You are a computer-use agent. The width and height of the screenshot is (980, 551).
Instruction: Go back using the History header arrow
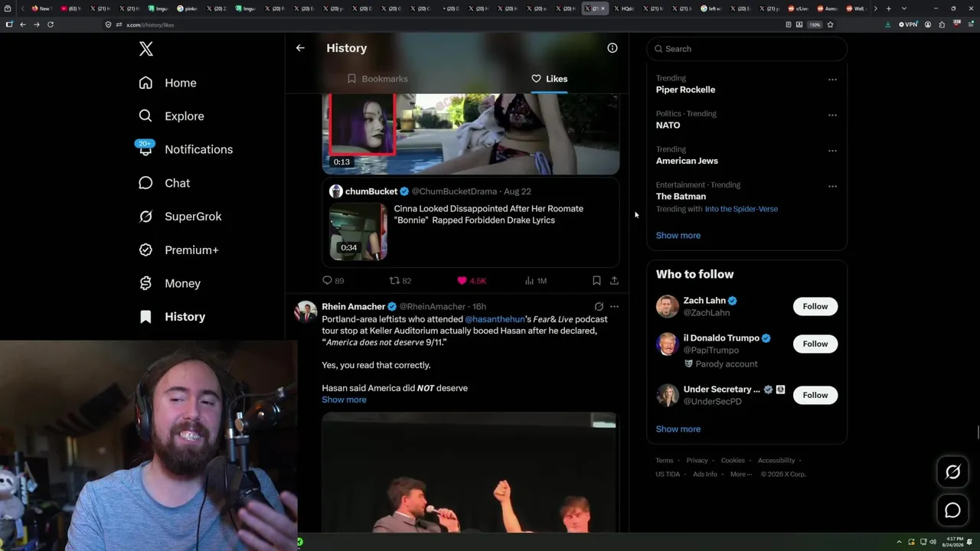click(x=300, y=48)
